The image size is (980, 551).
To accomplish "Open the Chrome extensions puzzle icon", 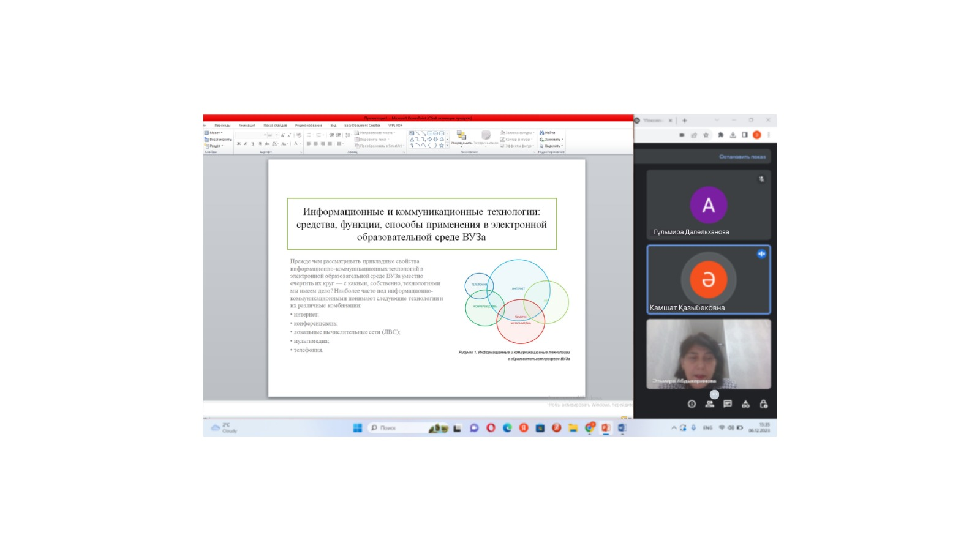I will [x=720, y=135].
